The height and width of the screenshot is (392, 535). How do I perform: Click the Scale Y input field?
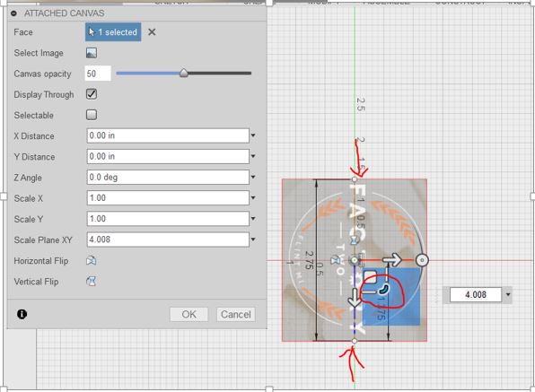point(168,219)
